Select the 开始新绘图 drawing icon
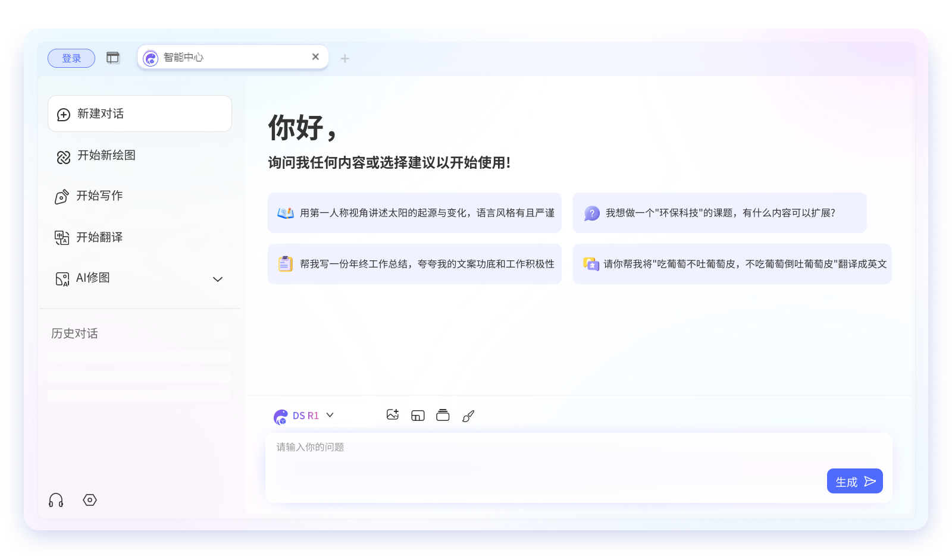The image size is (952, 560). 62,156
